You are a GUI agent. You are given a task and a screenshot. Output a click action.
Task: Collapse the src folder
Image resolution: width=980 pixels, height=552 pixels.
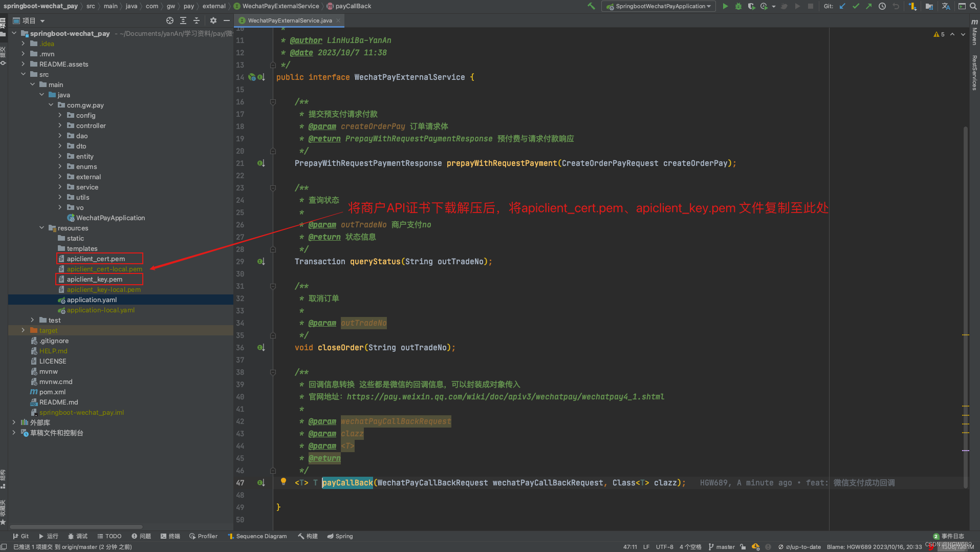tap(23, 74)
